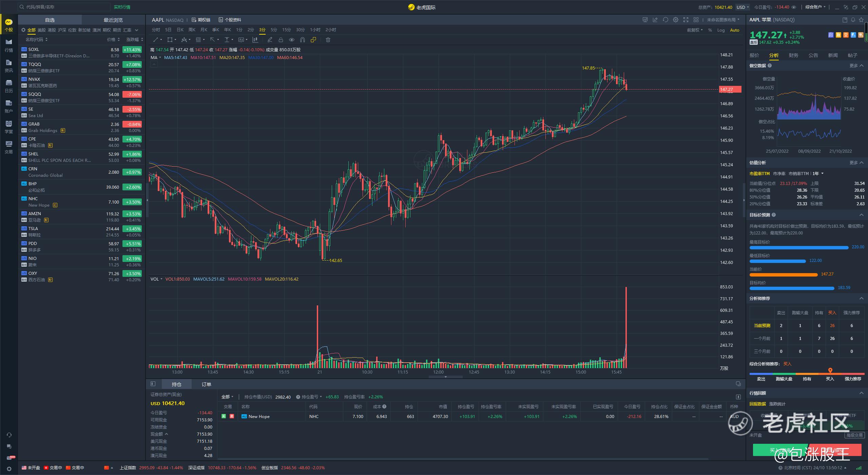Click the fullscreen expand chart icon

pyautogui.click(x=686, y=20)
